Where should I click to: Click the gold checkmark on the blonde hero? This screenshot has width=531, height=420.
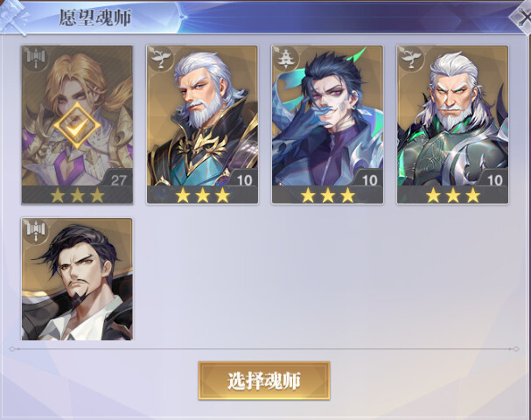[77, 126]
